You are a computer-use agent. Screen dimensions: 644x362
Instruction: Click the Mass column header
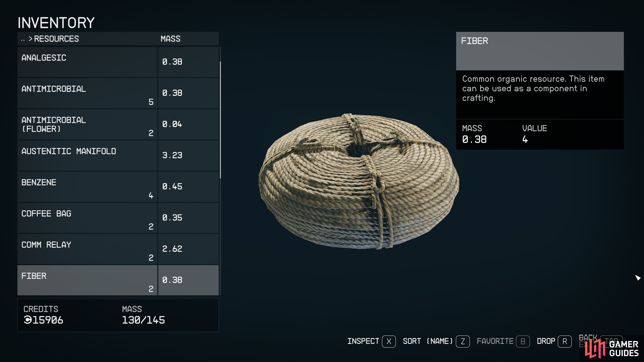[170, 39]
